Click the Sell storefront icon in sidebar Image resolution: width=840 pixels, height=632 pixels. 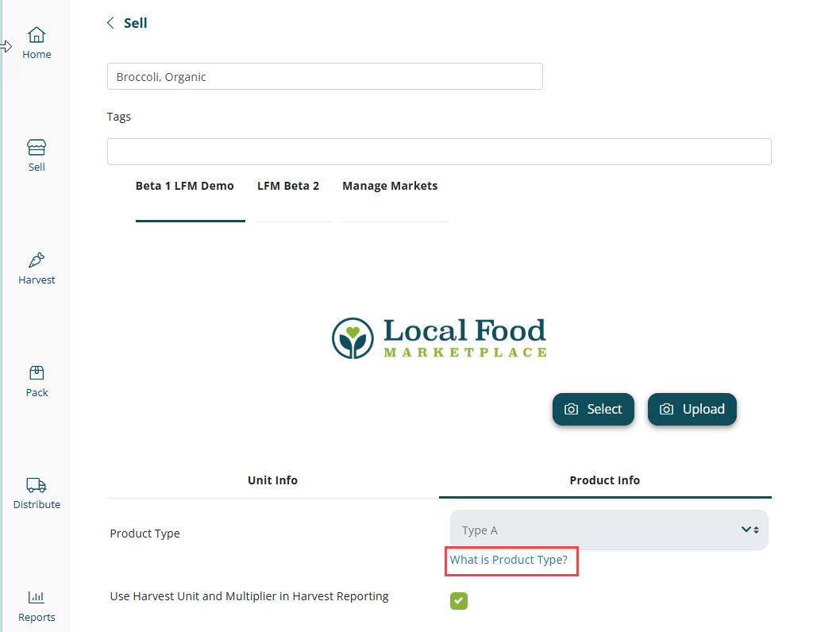pyautogui.click(x=37, y=148)
